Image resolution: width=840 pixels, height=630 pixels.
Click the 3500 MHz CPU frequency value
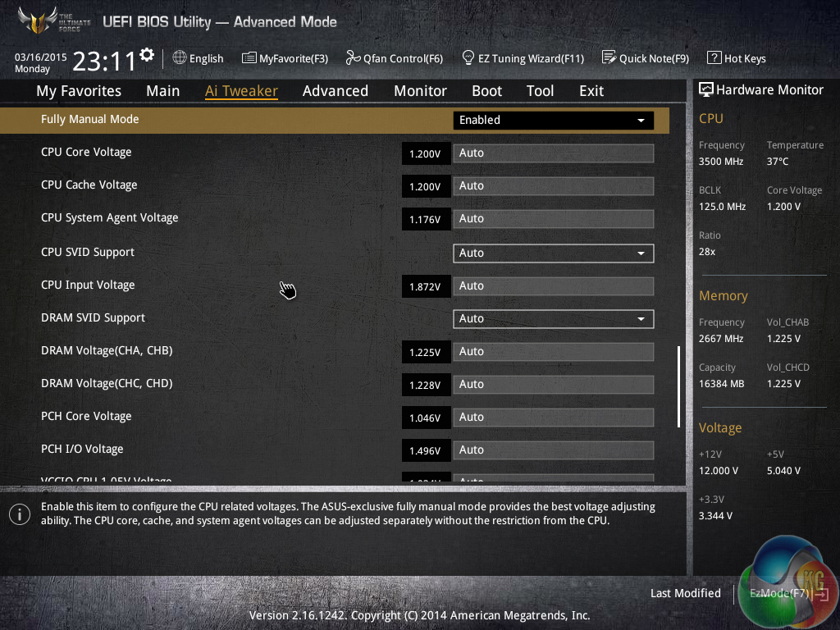[720, 162]
